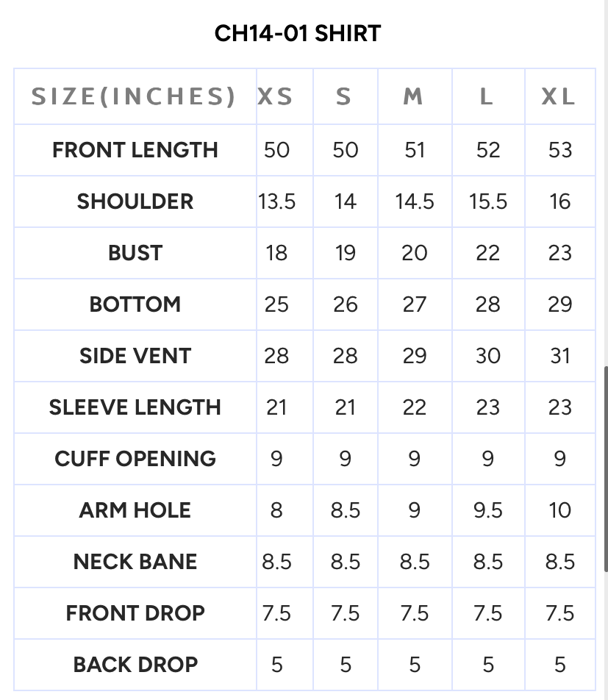The width and height of the screenshot is (608, 700).
Task: Select the BACK DROP row label
Action: pos(135,665)
